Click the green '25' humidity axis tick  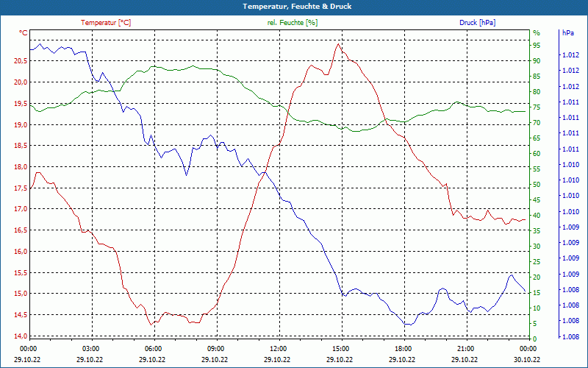click(x=537, y=262)
